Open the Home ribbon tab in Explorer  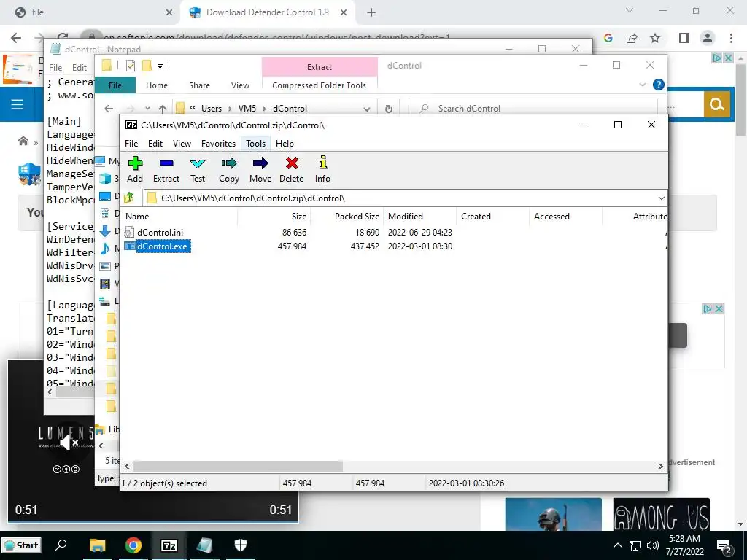(157, 85)
